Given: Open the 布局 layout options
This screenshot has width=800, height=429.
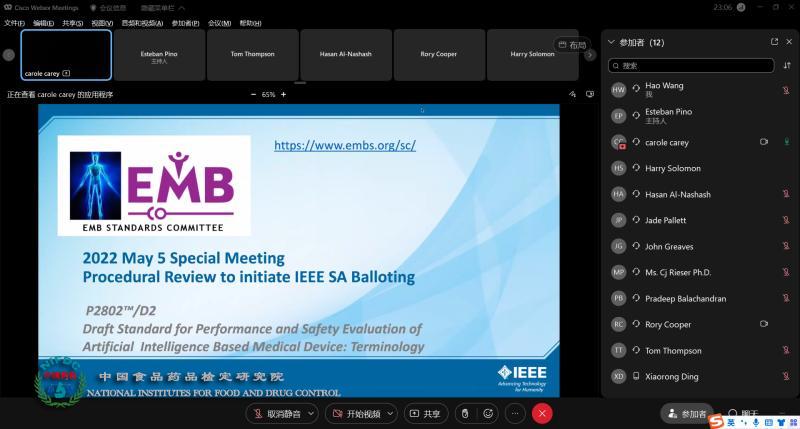Looking at the screenshot, I should [x=572, y=45].
